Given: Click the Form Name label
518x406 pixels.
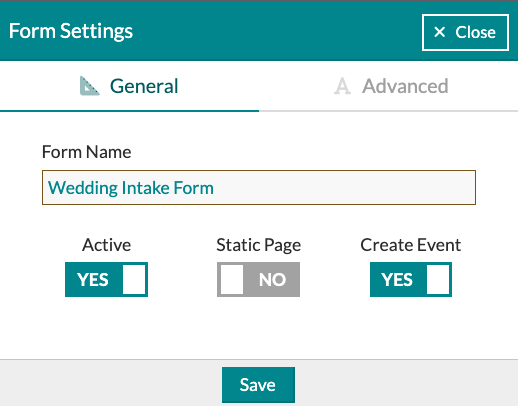Looking at the screenshot, I should point(86,152).
